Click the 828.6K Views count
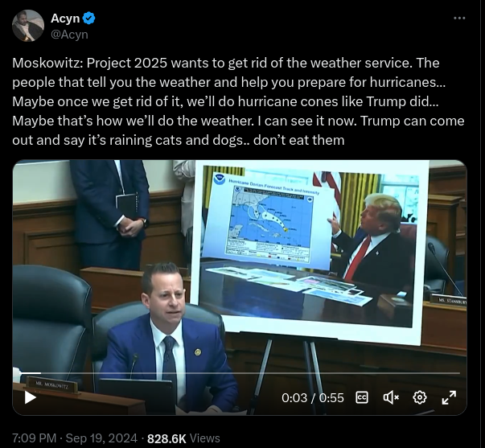485x448 pixels. (183, 438)
